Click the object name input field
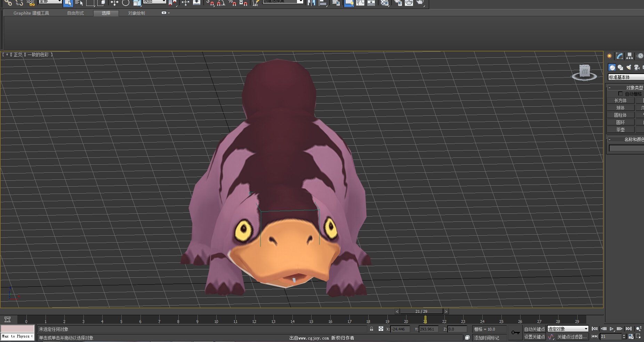The image size is (644, 342). click(x=626, y=148)
